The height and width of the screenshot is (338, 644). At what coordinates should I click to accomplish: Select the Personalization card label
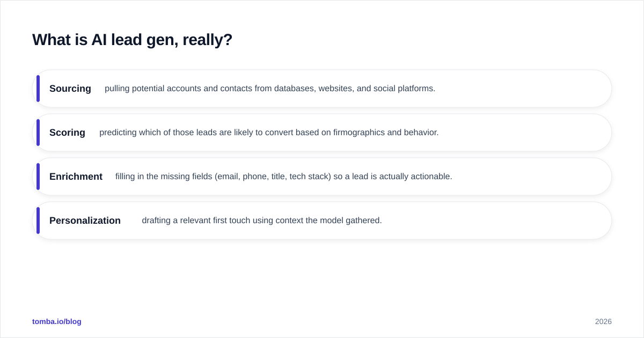pyautogui.click(x=85, y=221)
